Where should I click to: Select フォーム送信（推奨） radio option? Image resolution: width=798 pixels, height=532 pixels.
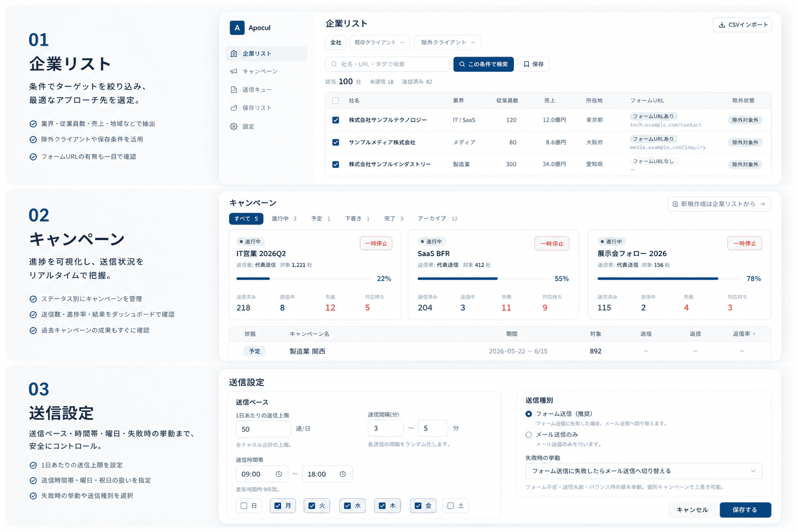pyautogui.click(x=528, y=414)
